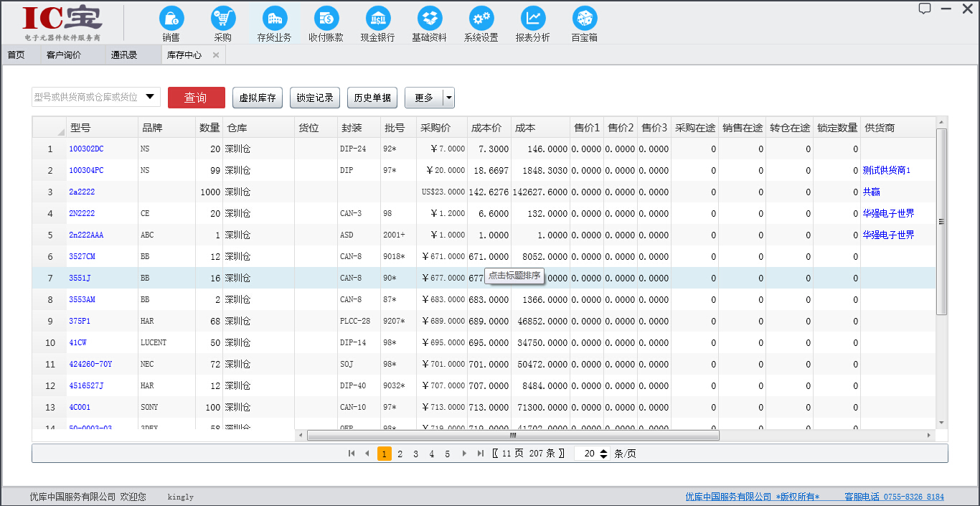The image size is (980, 506).
Task: Sort by the 采购价 column header
Action: tap(442, 128)
